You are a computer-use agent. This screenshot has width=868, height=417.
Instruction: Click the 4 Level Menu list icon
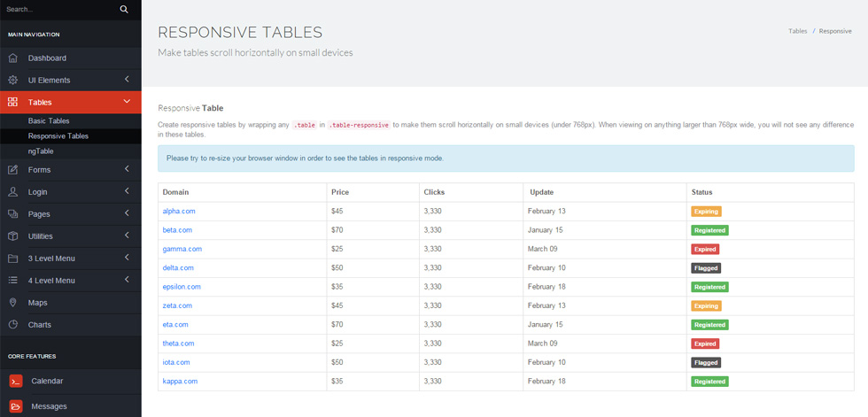[12, 281]
